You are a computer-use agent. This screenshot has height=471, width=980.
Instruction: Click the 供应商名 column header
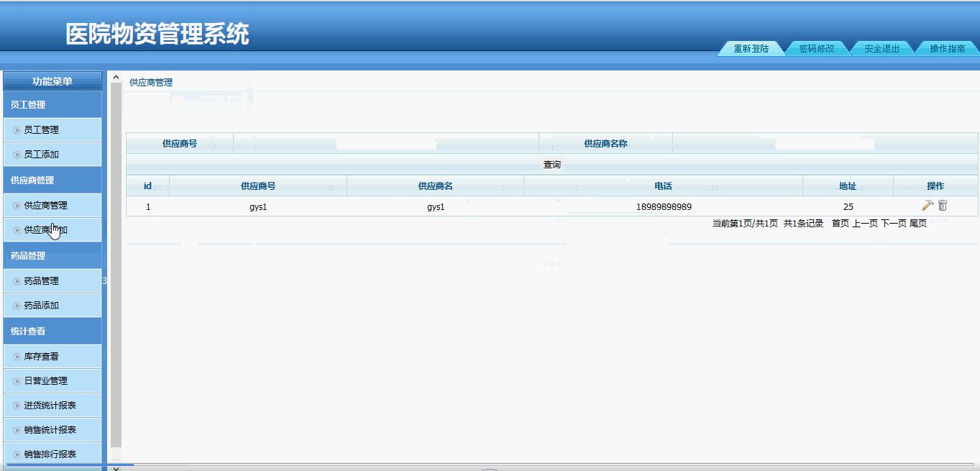coord(435,186)
